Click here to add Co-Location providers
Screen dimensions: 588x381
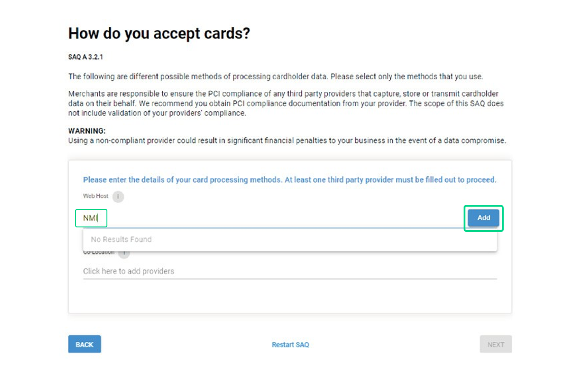(129, 271)
